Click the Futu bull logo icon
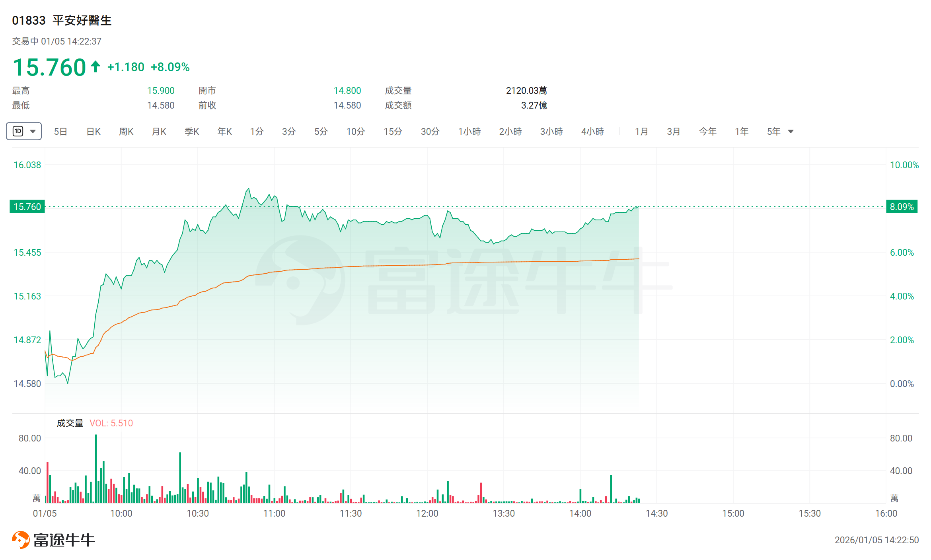The height and width of the screenshot is (560, 931). (21, 540)
